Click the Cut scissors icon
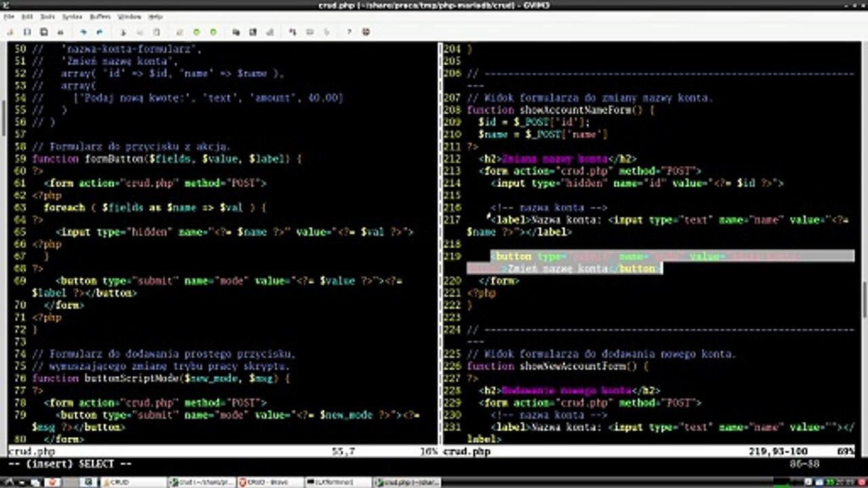 (x=123, y=32)
